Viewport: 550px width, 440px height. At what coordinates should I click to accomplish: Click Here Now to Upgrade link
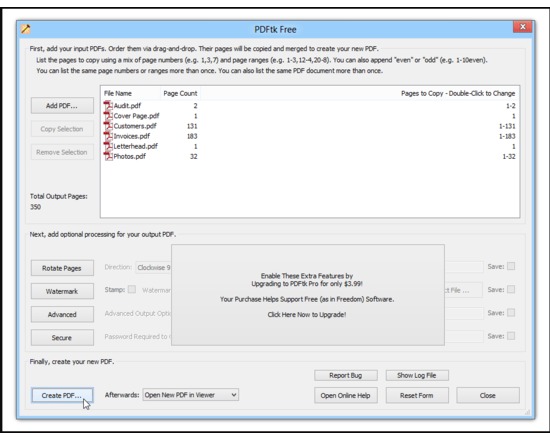(307, 315)
